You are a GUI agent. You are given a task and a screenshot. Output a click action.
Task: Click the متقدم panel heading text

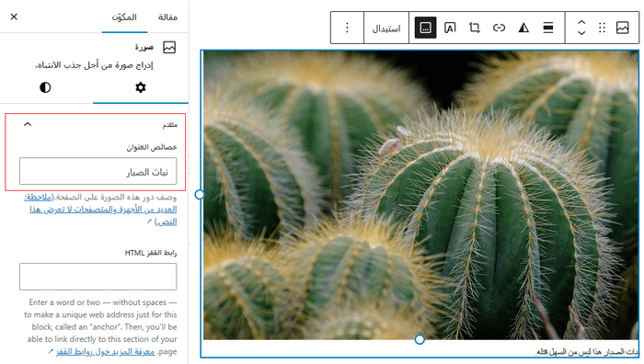(170, 125)
